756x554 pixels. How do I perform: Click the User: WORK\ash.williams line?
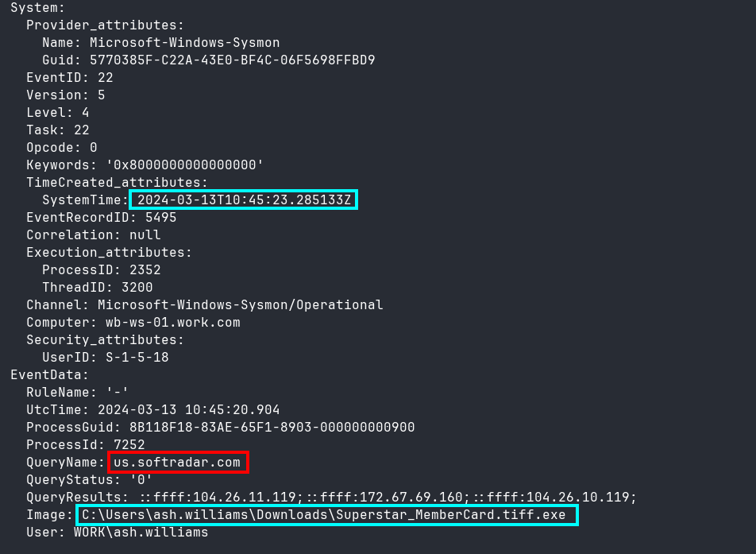click(118, 533)
